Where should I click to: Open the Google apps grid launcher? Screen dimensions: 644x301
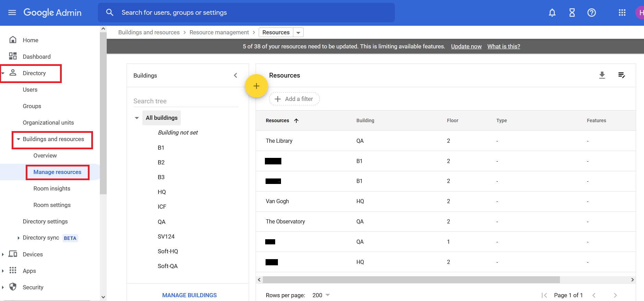(622, 13)
